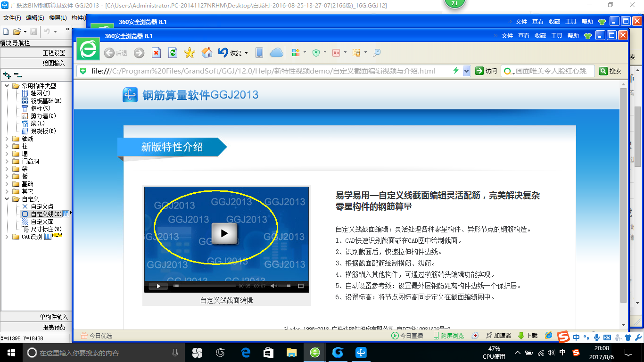Play the 自定义线截面编辑 video with center button

click(x=224, y=233)
